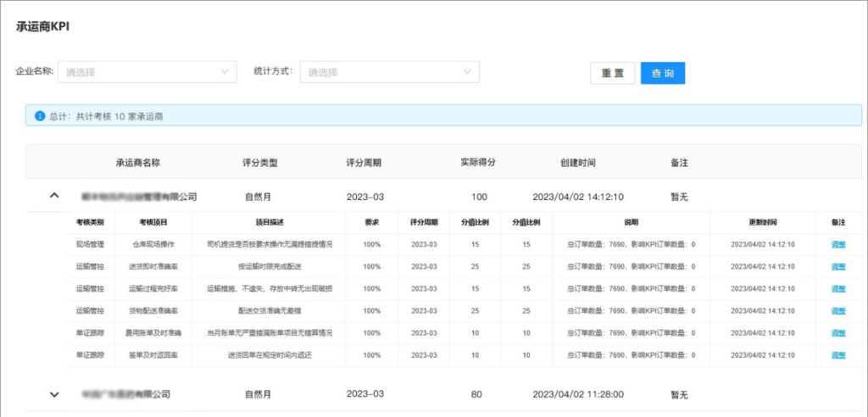Viewport: 868px width, 417px height.
Task: Click the 实际得分 column header
Action: click(x=478, y=162)
